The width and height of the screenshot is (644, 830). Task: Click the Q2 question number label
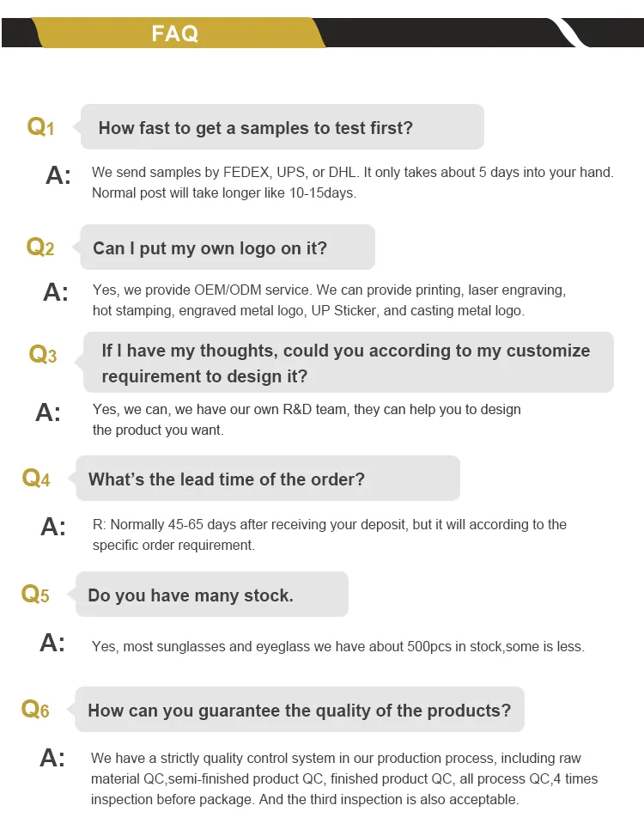(x=40, y=247)
